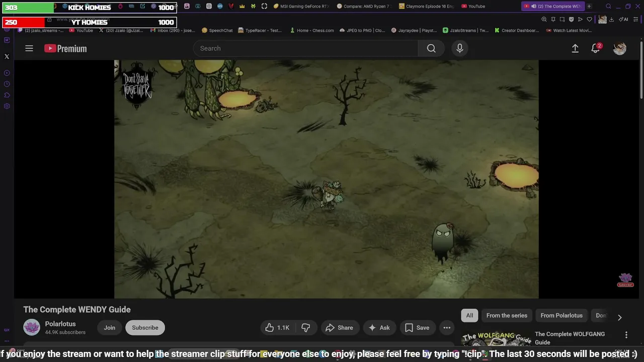Dislike the video with thumbs down
Viewport: 644px width, 362px height.
[306, 328]
